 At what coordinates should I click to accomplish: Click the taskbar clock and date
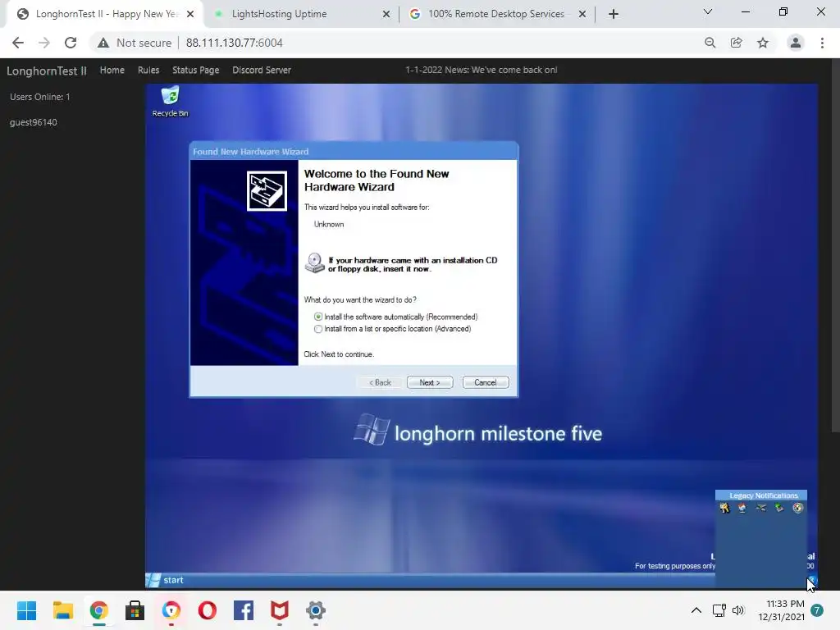pos(781,610)
